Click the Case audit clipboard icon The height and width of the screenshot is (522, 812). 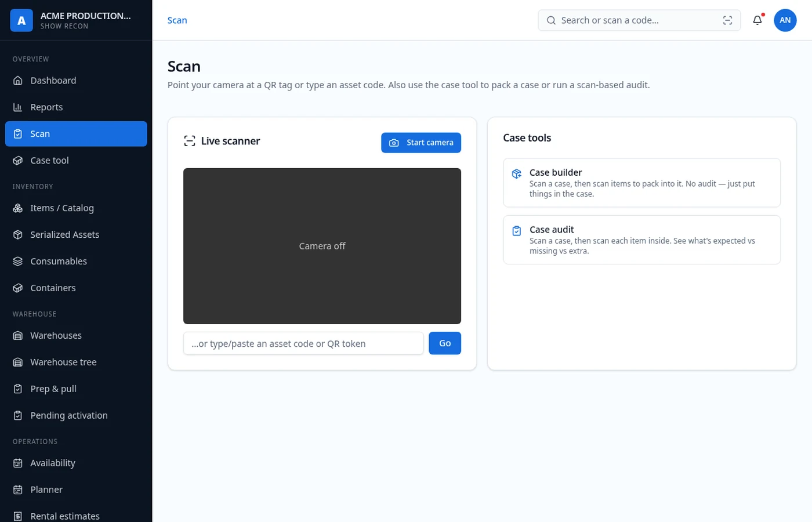[x=517, y=231]
